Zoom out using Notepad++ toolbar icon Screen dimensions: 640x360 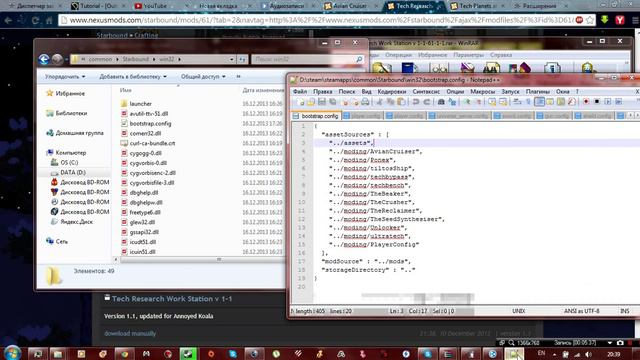477,102
